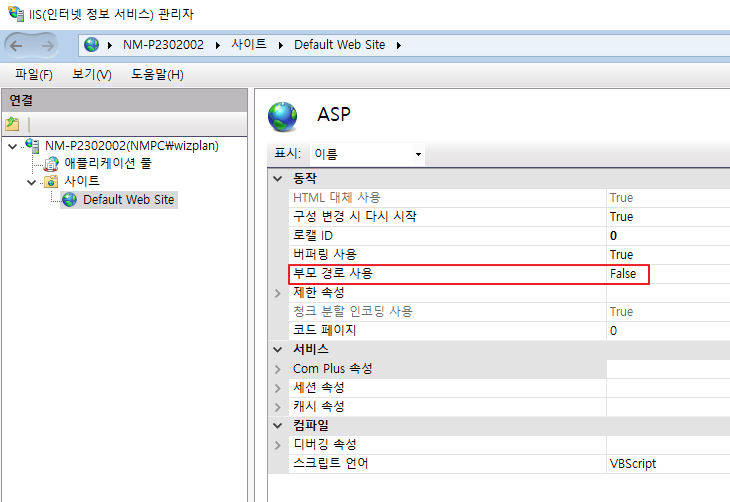Click the 로캘 ID value 0
Viewport: 730px width, 502px height.
click(614, 236)
